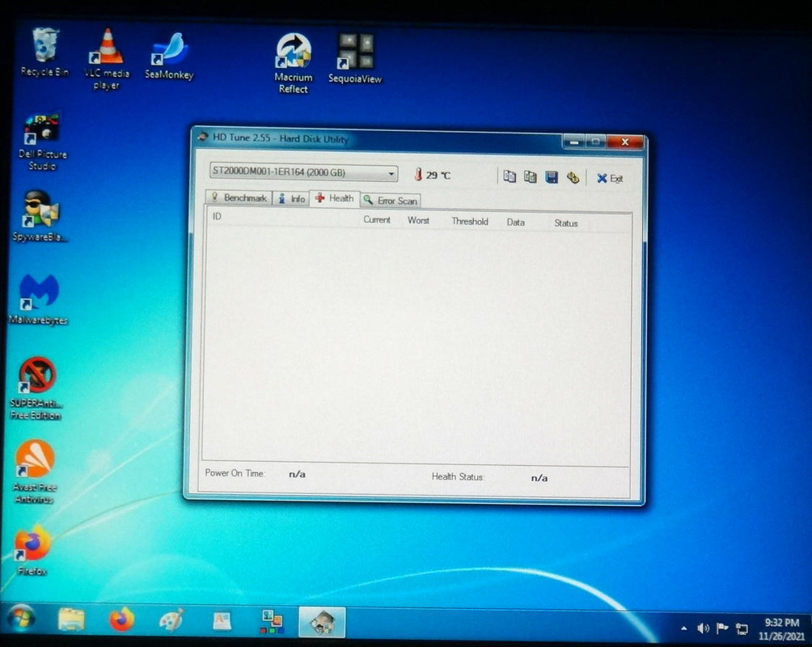Screen dimensions: 812x647
Task: Click the Threshold column header
Action: 470,221
